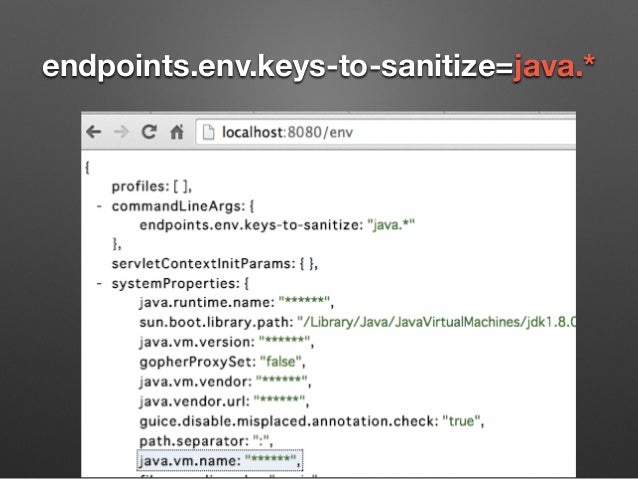Select the profiles: [ ] line
The image size is (638, 479).
coord(152,186)
